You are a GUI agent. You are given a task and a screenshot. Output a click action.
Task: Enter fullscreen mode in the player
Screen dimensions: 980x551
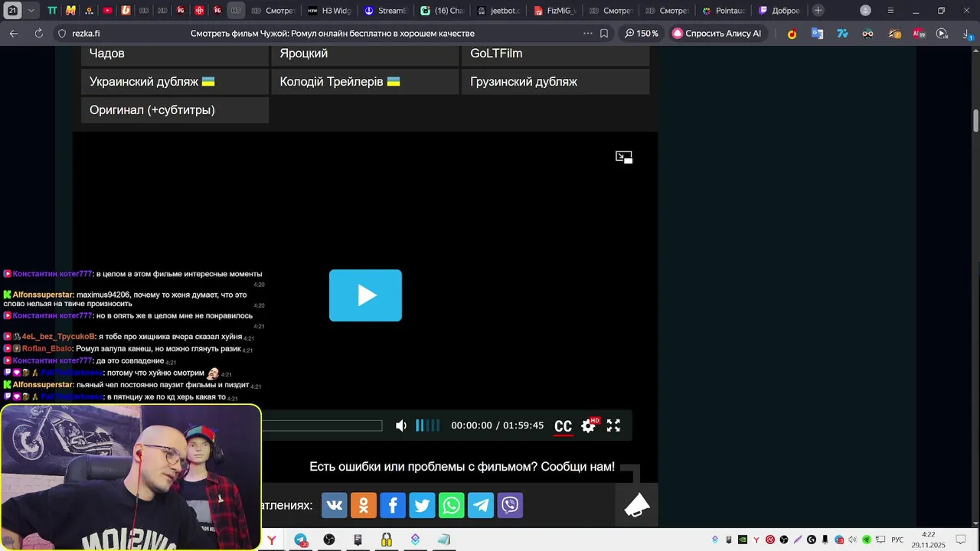pos(613,425)
